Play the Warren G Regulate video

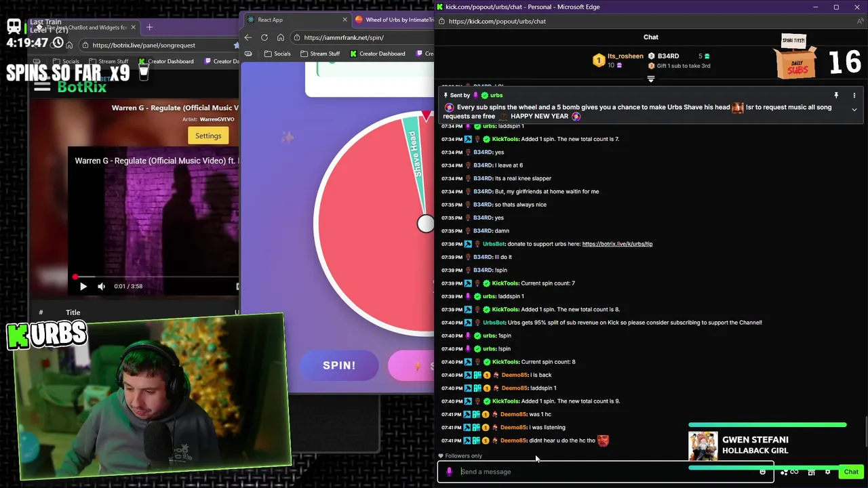83,286
